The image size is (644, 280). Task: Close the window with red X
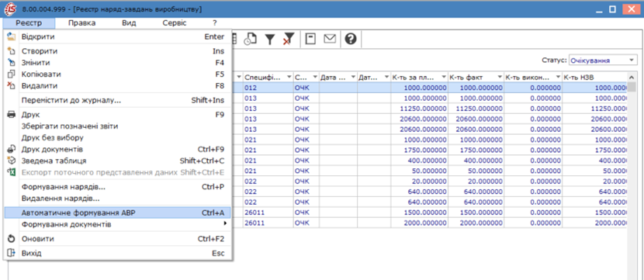click(x=632, y=9)
